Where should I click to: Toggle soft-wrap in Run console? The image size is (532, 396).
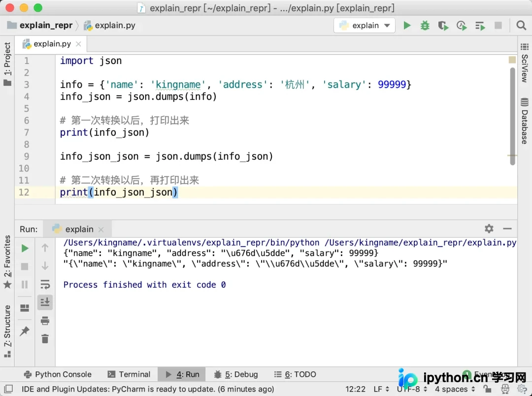click(45, 284)
